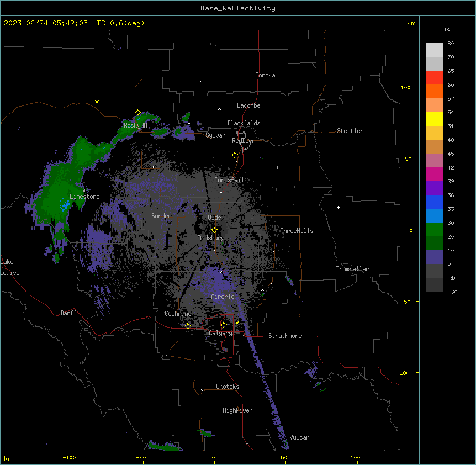Click the Ponoka city label
476x465 pixels.
click(265, 75)
